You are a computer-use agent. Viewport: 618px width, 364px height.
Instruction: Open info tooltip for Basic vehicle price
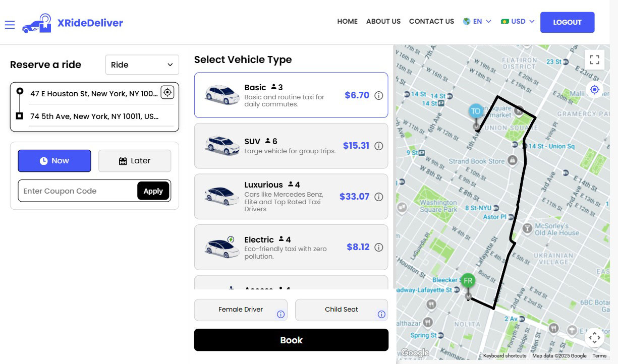[x=379, y=95]
